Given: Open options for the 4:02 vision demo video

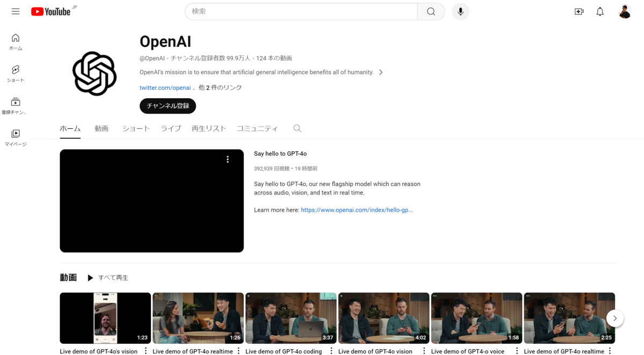Looking at the screenshot, I should (x=424, y=351).
